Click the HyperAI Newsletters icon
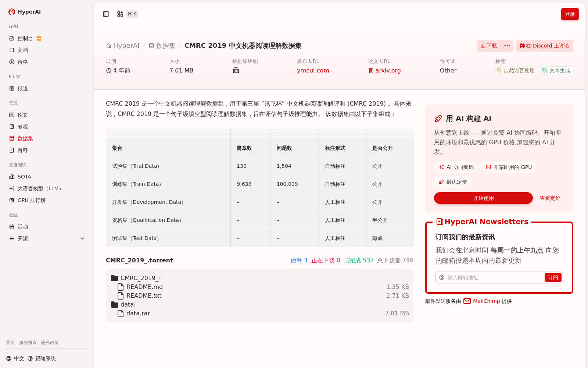 tap(440, 222)
